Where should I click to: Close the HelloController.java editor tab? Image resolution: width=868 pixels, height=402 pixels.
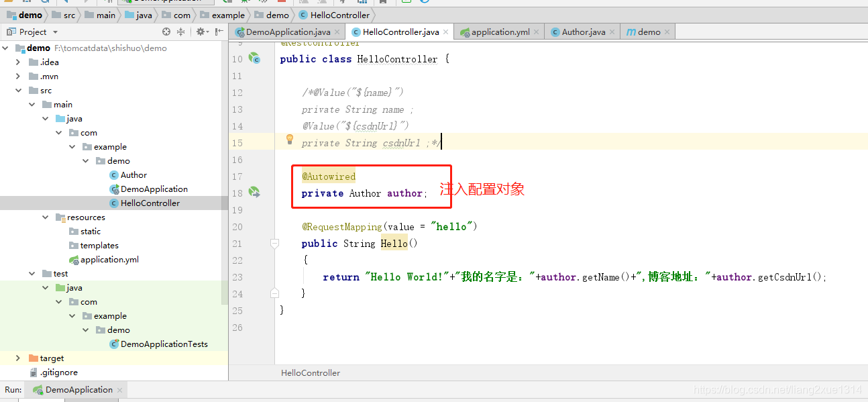point(446,32)
